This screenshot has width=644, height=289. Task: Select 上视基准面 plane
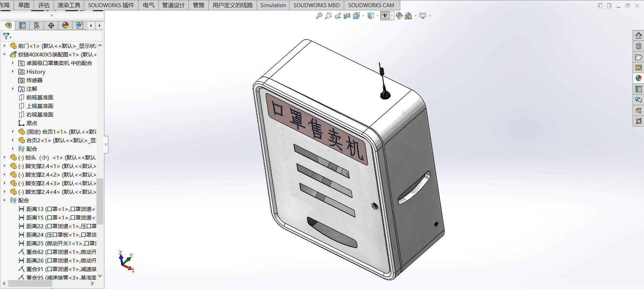[x=40, y=106]
